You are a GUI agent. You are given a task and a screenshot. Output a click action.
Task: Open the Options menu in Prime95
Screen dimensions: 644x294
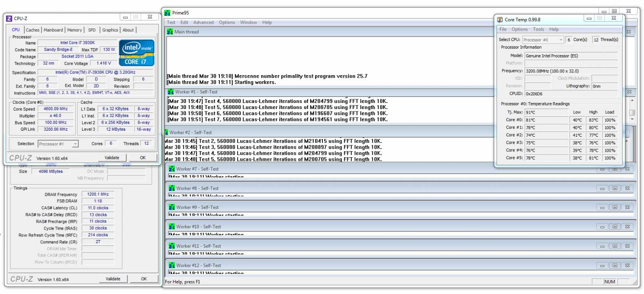pyautogui.click(x=227, y=23)
